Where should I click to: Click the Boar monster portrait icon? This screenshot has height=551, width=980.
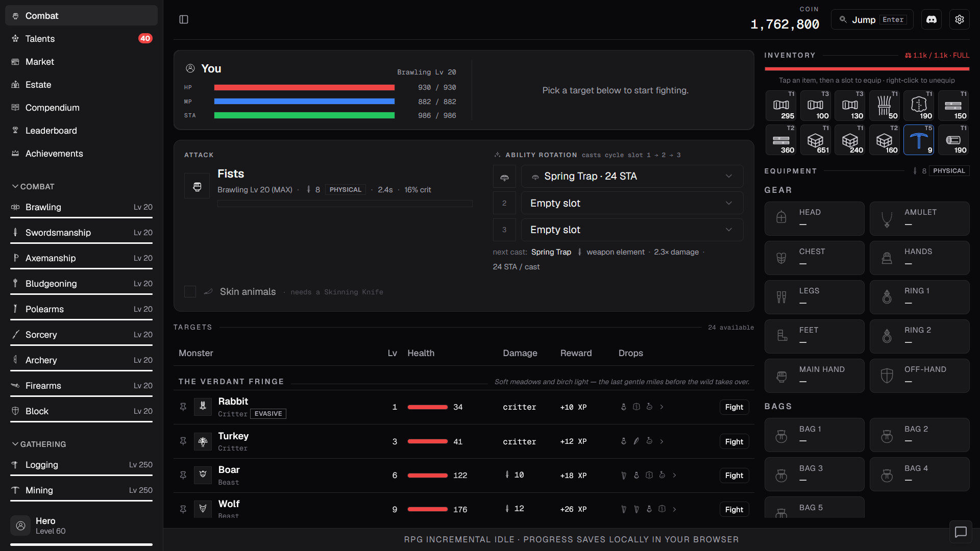coord(203,475)
